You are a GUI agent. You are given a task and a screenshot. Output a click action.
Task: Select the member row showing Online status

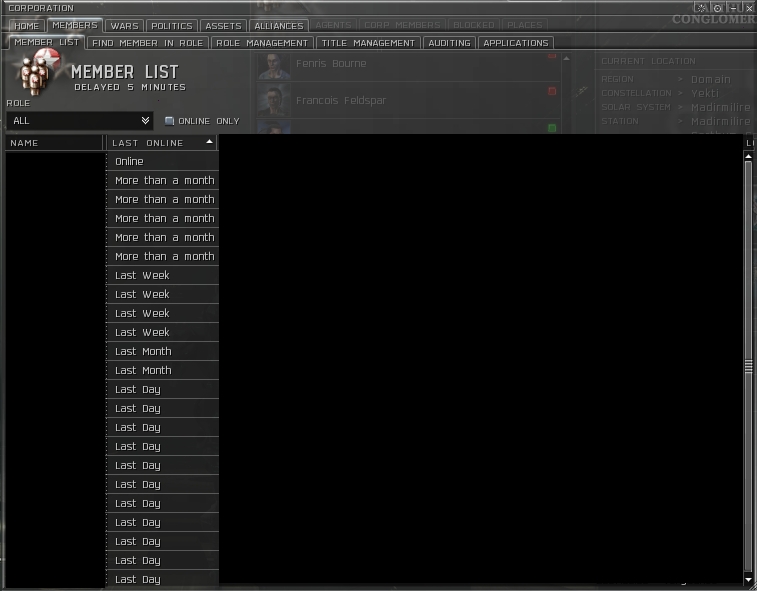tap(162, 161)
